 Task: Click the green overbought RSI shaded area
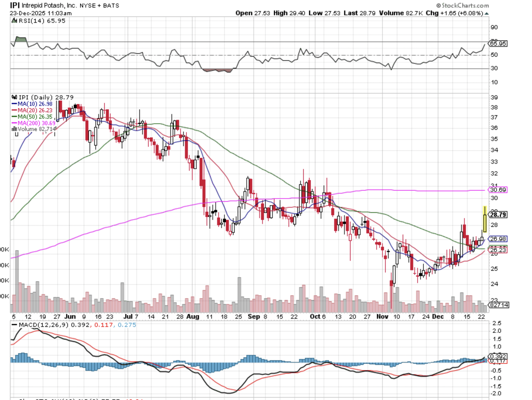21,39
